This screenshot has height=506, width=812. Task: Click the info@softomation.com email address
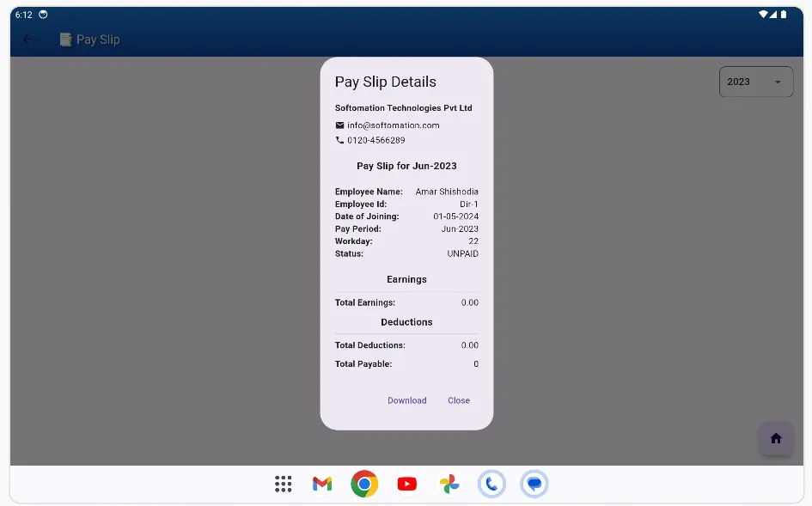[x=393, y=125]
